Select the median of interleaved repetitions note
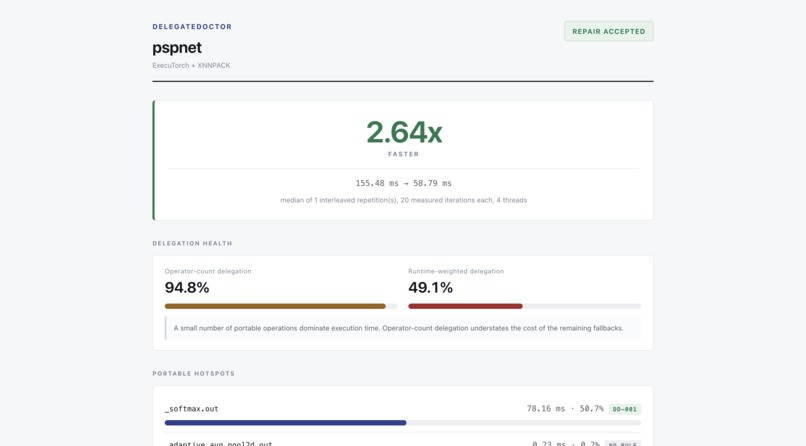 click(404, 200)
